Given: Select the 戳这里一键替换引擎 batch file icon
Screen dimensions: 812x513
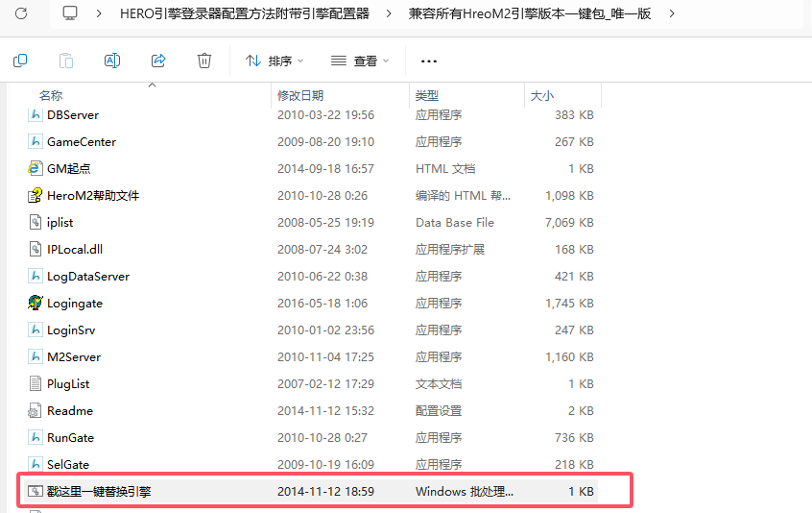Looking at the screenshot, I should 35,491.
